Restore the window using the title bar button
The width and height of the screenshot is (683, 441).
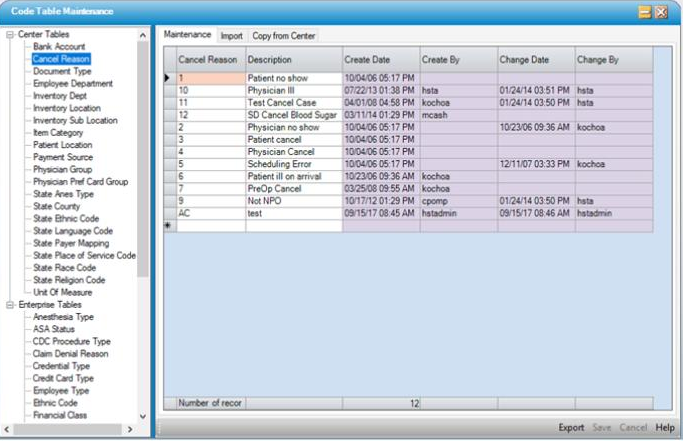pos(645,12)
